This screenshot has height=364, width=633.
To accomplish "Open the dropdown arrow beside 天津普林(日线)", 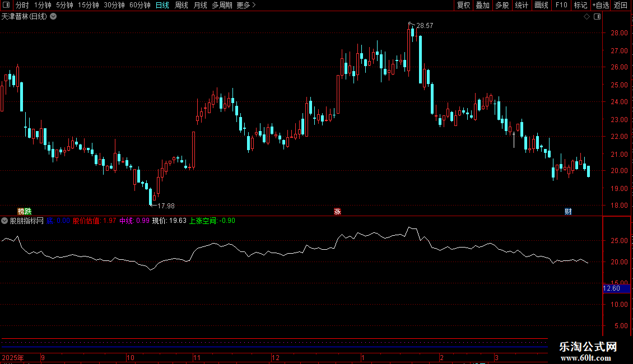I will click(x=53, y=17).
